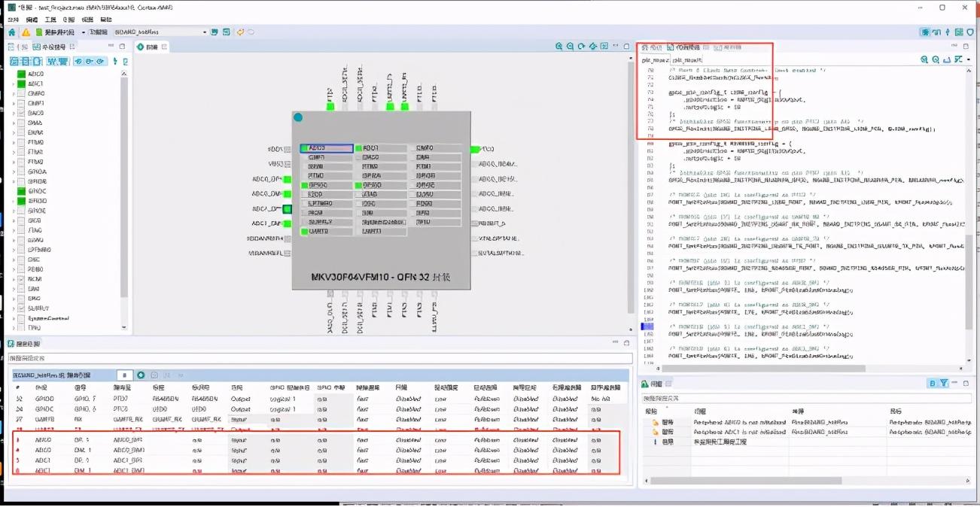This screenshot has height=507, width=980.
Task: Enable the SystemControl peripheral checkbox
Action: [21, 319]
